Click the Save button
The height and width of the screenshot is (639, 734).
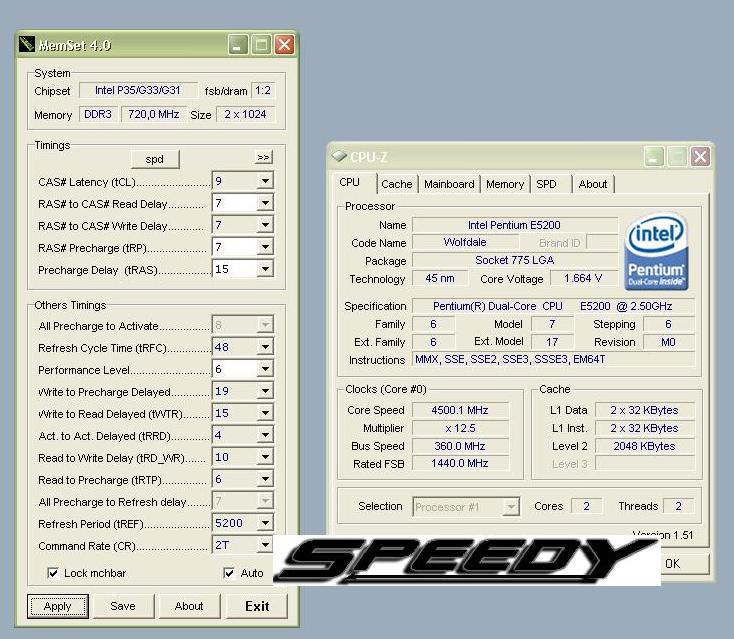click(123, 606)
